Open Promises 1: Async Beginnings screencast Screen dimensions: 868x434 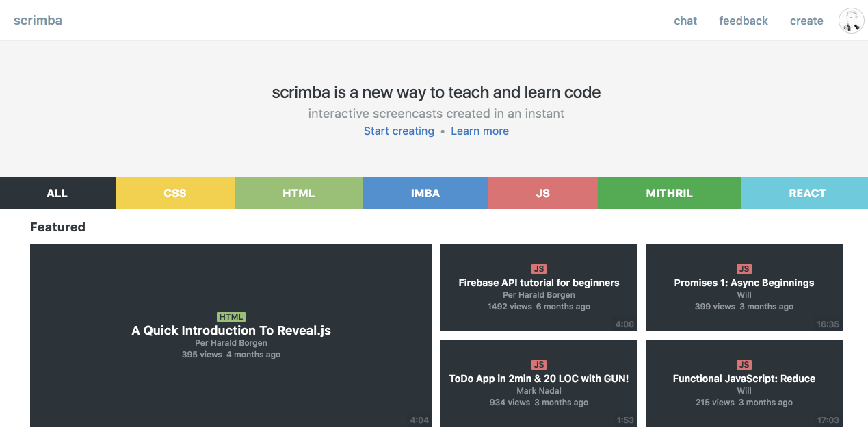(x=744, y=283)
